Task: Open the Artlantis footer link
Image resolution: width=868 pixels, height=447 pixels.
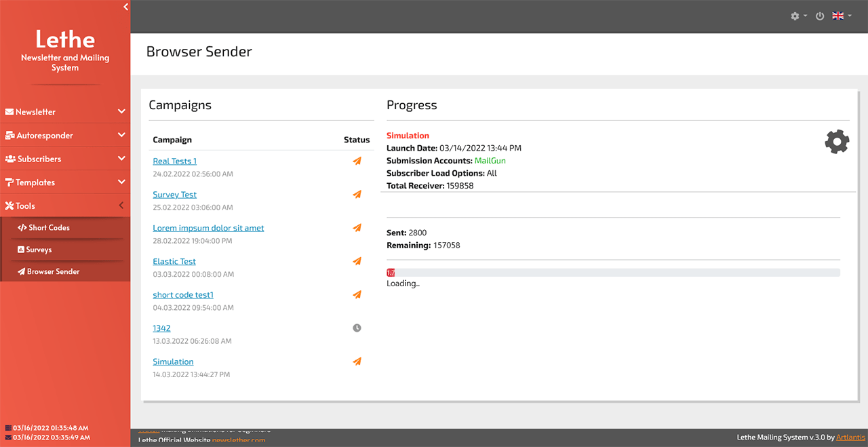Action: coord(850,438)
